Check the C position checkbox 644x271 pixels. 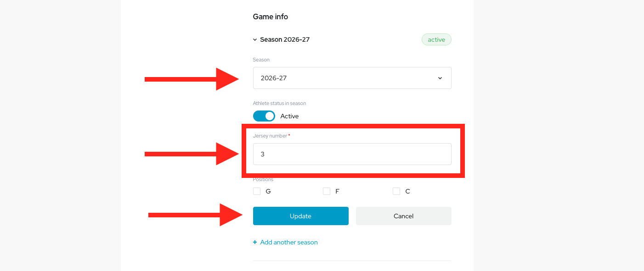click(x=396, y=191)
